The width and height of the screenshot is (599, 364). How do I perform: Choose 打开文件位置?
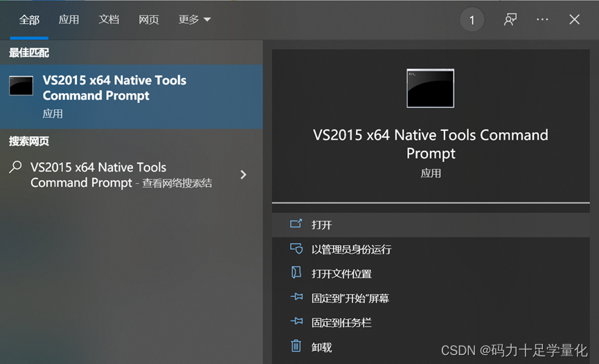(431, 274)
